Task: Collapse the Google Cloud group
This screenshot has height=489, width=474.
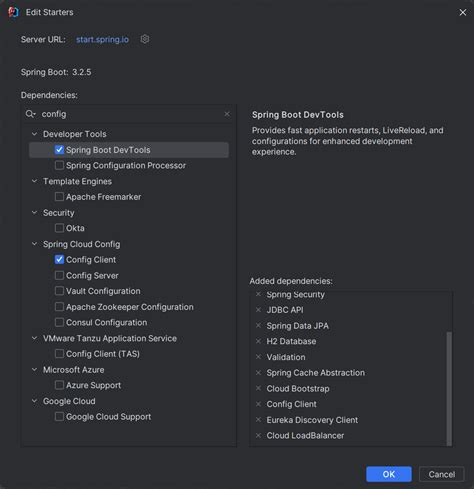Action: click(x=34, y=401)
